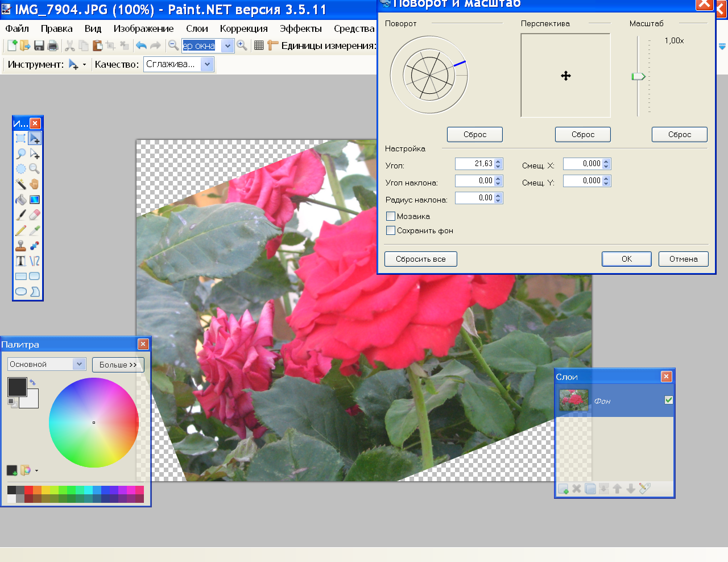The height and width of the screenshot is (562, 728).
Task: Toggle visibility of the Фон layer
Action: pyautogui.click(x=669, y=400)
